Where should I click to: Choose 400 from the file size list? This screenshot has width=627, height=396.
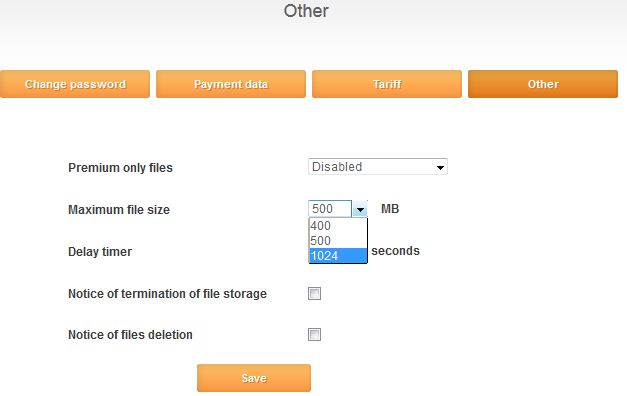pos(338,226)
